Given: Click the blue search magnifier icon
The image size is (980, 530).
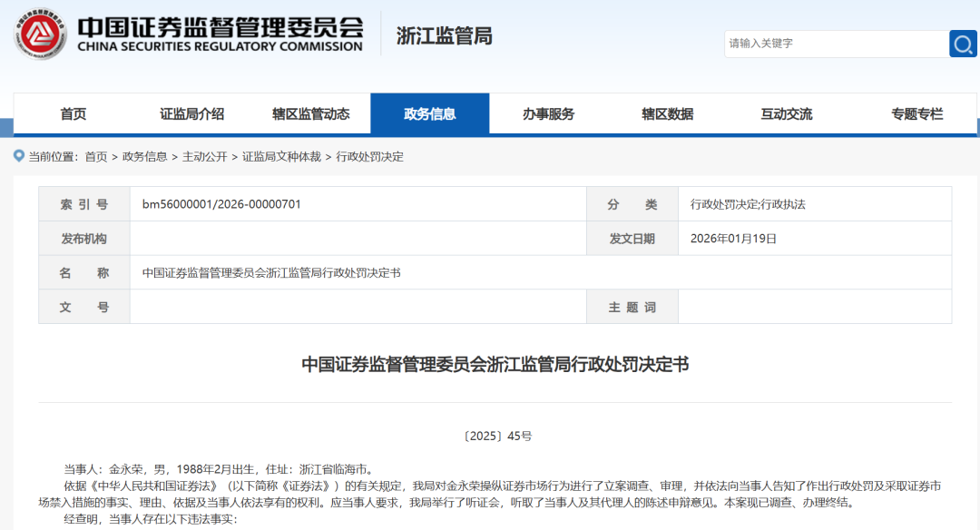Looking at the screenshot, I should point(962,43).
